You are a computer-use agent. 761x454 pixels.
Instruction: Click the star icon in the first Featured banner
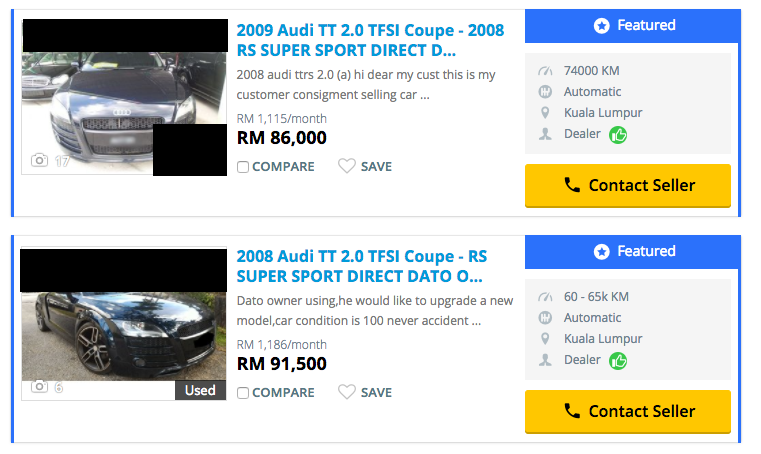pos(601,26)
